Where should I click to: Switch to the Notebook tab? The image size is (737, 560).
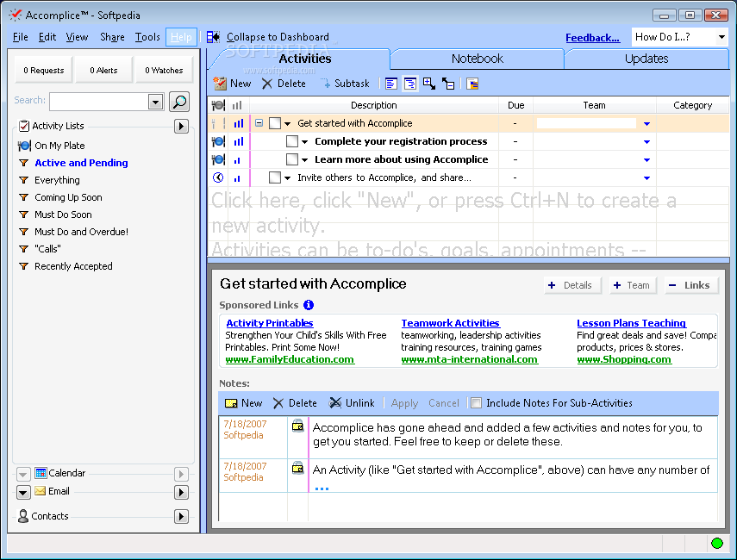coord(477,59)
